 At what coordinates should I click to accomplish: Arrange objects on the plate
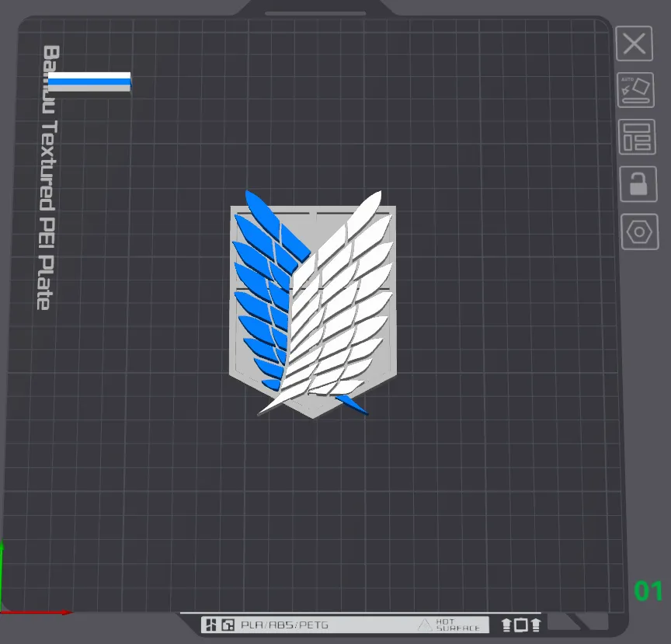click(637, 137)
